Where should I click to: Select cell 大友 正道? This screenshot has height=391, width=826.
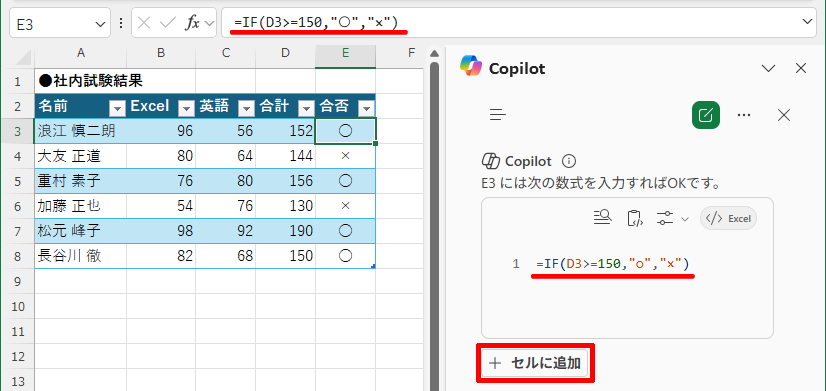pos(81,156)
